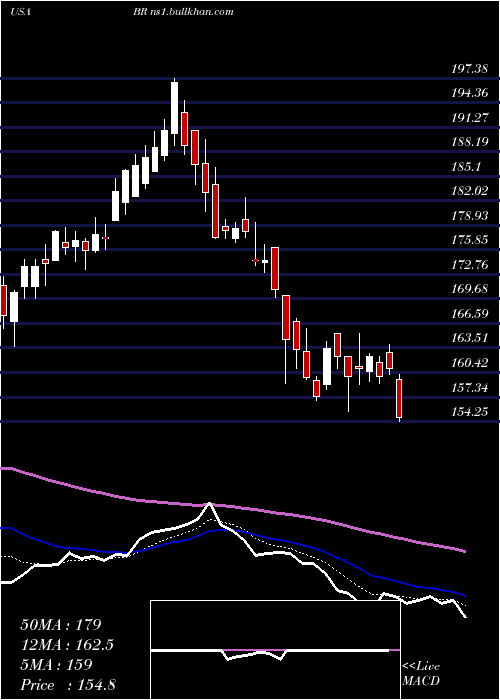The width and height of the screenshot is (500, 700).
Task: Click inside the MACD histogram box
Action: coord(275,650)
